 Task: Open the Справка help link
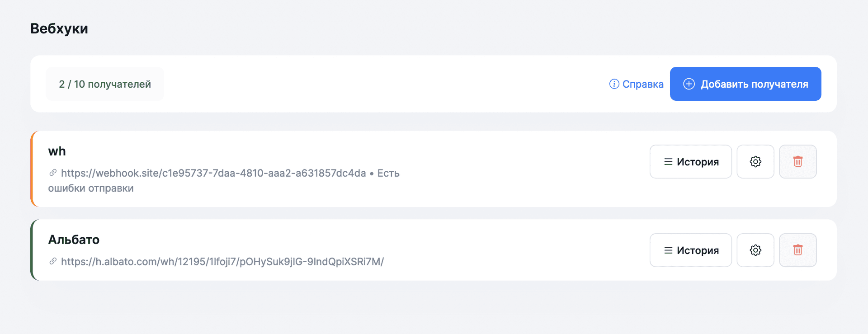coord(642,84)
